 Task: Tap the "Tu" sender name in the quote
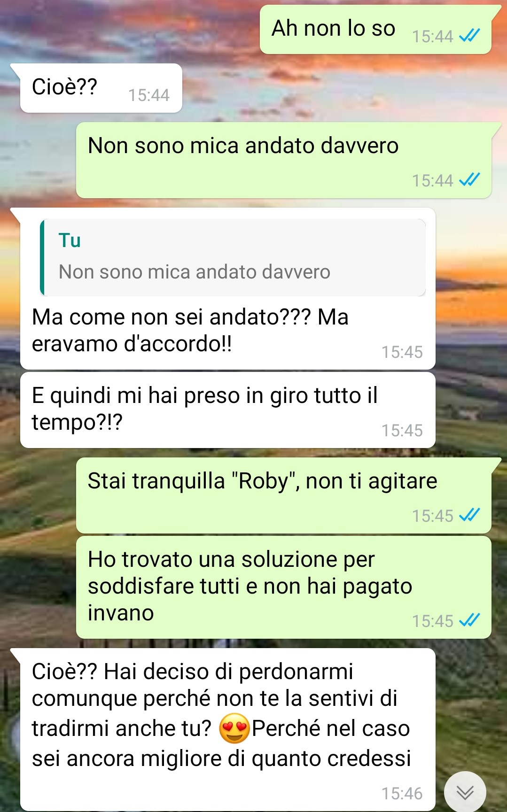pos(70,240)
